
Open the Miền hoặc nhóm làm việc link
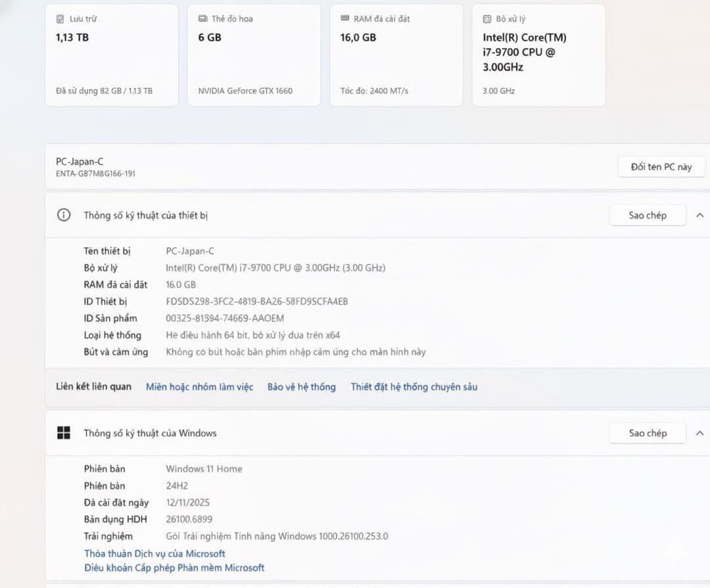coord(199,387)
